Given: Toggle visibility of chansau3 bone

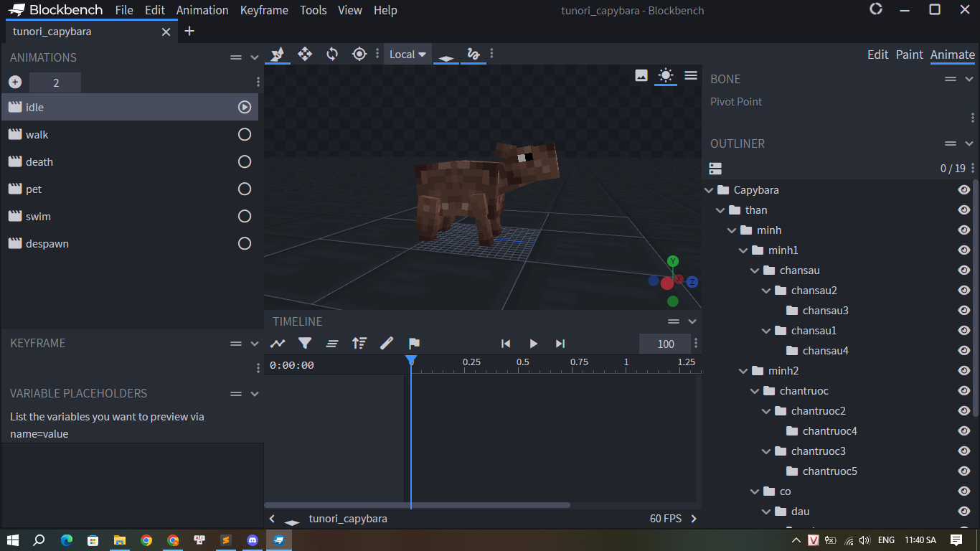Looking at the screenshot, I should tap(964, 311).
